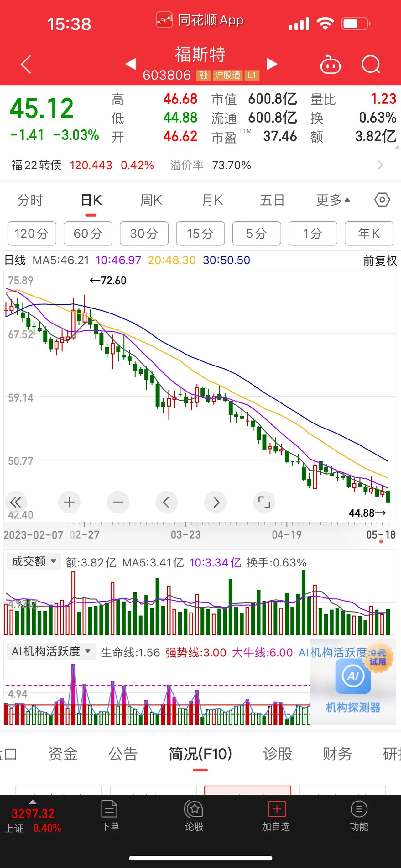The width and height of the screenshot is (401, 868).
Task: Choose the 30分 period button
Action: point(144,233)
